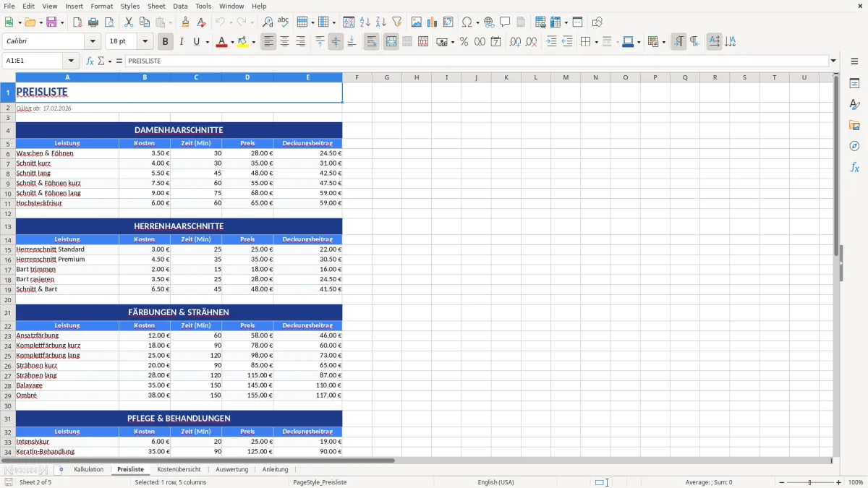Insert an image into the sheet

[417, 22]
